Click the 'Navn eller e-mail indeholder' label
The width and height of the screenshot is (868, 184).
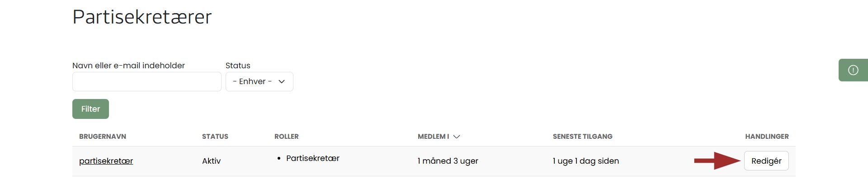[128, 66]
